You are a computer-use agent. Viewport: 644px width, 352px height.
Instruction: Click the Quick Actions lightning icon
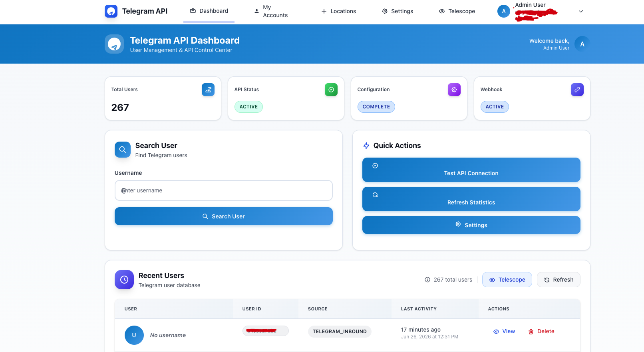[x=366, y=146]
